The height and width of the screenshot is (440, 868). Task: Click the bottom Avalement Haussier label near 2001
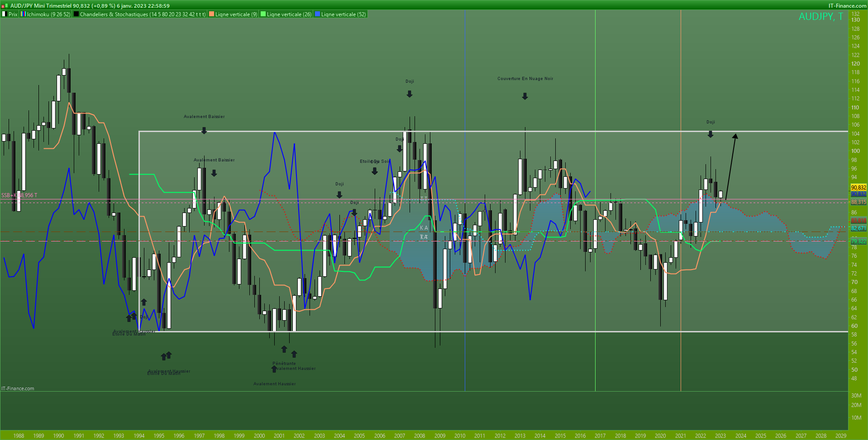point(275,384)
